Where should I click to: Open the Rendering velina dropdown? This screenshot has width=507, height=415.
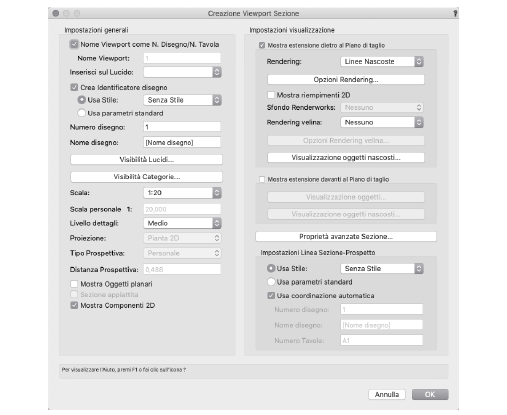pyautogui.click(x=382, y=122)
